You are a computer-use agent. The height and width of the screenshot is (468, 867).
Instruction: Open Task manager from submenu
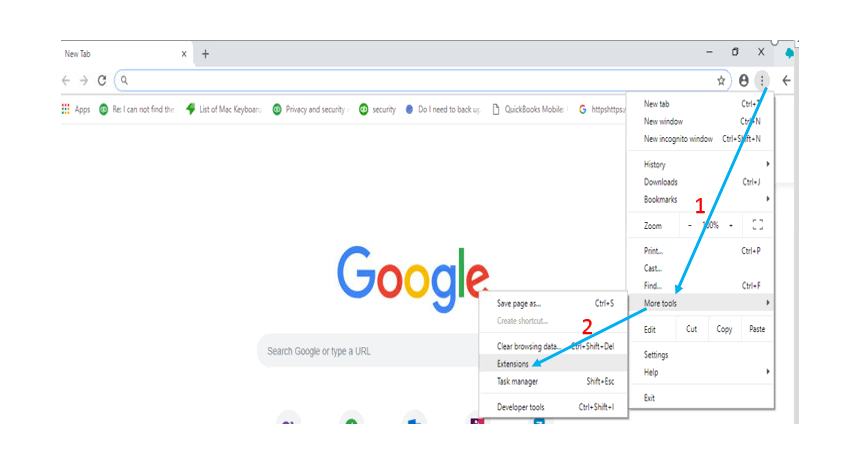click(553, 382)
